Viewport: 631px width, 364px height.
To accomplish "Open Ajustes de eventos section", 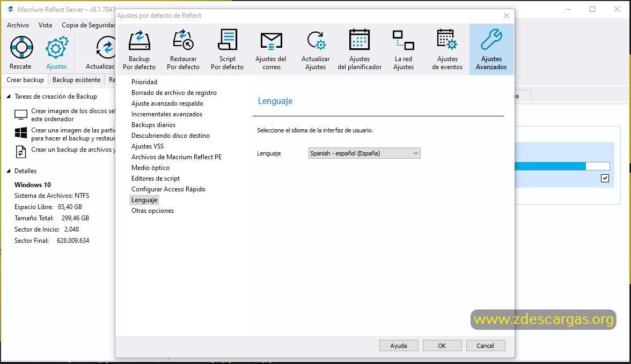I will click(447, 49).
